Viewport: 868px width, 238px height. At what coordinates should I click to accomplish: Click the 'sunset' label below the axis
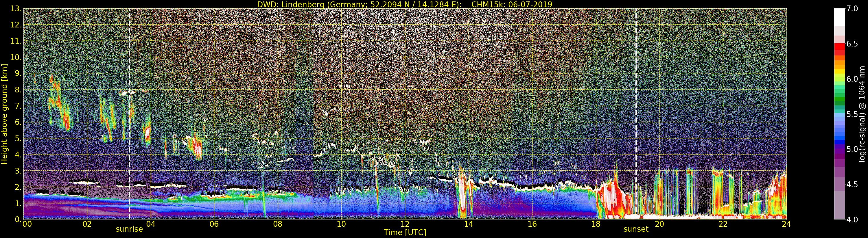[636, 229]
